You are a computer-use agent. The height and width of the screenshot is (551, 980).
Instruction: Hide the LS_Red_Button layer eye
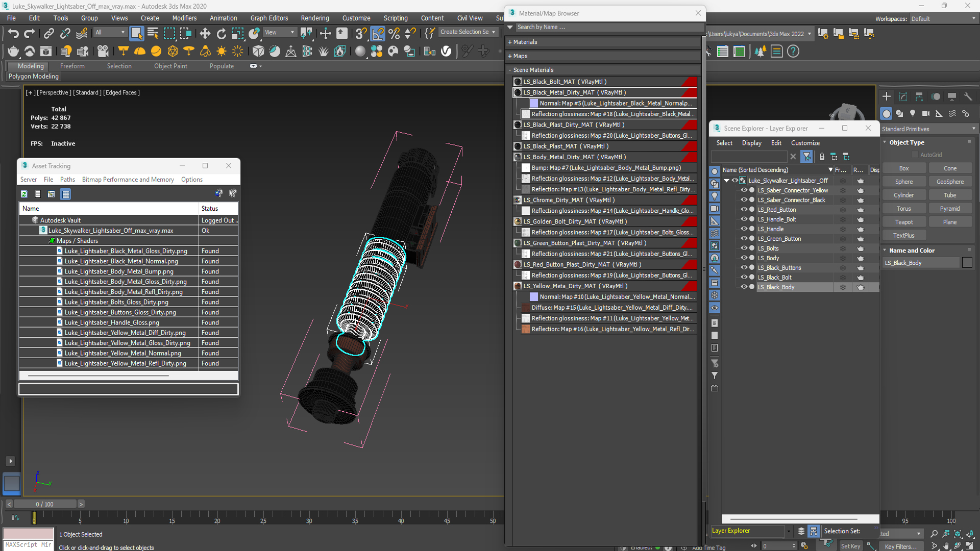[x=744, y=210]
